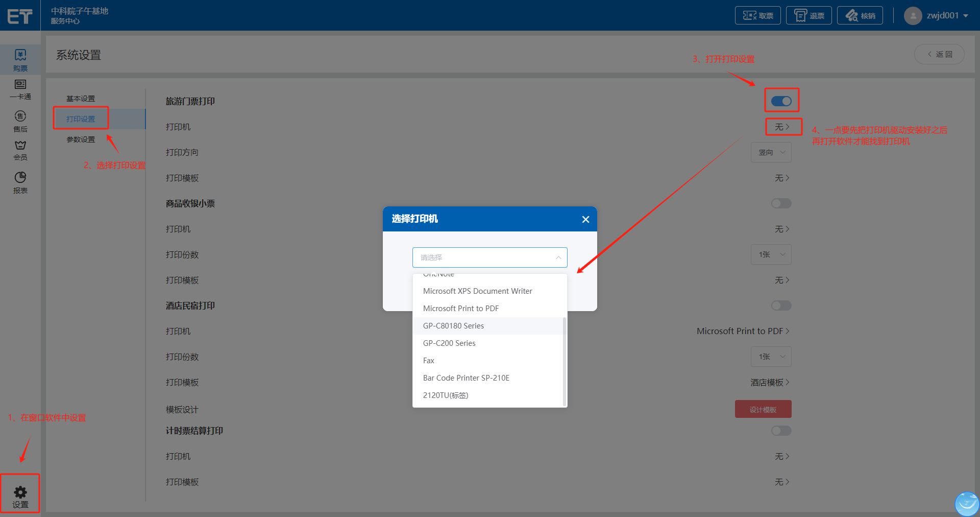Open the 购票 ticket purchase sidebar icon
This screenshot has height=517, width=980.
click(x=20, y=55)
